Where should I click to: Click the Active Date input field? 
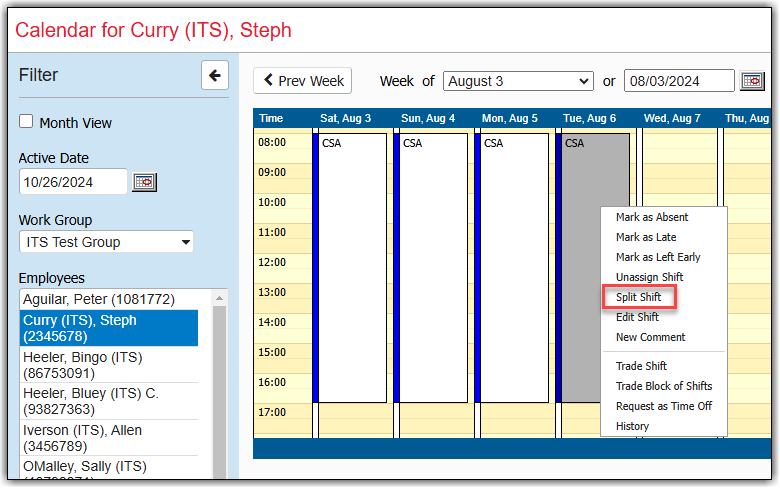click(73, 182)
